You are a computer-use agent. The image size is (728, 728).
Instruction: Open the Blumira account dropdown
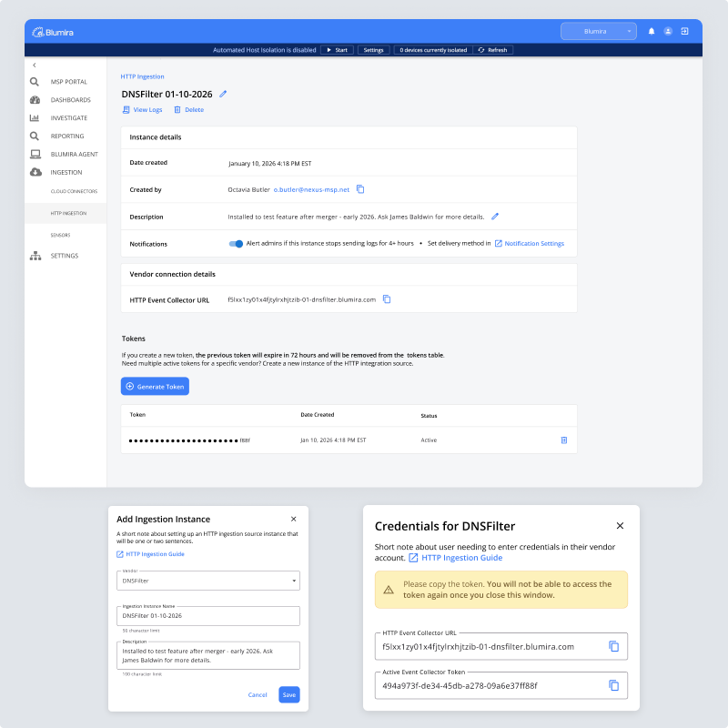tap(598, 31)
